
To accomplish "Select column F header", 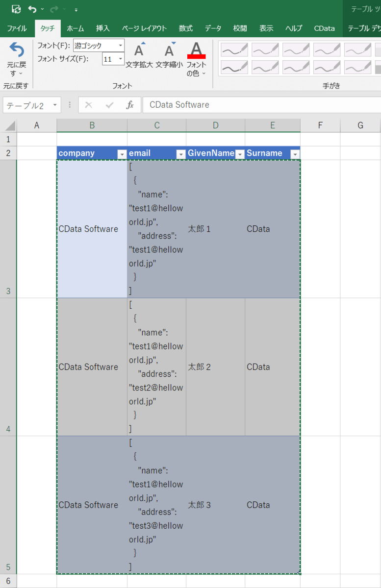I will 320,125.
